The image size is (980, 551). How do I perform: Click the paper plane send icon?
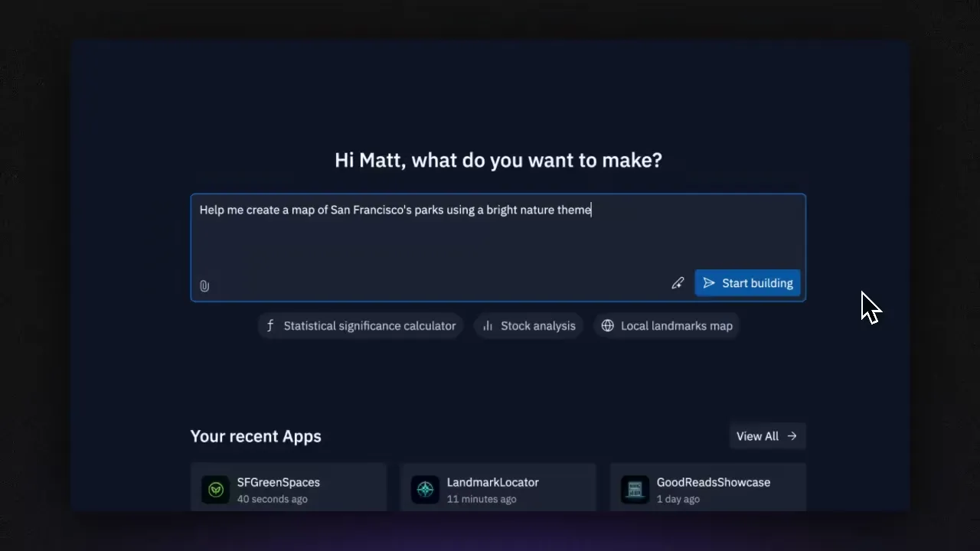coord(709,283)
